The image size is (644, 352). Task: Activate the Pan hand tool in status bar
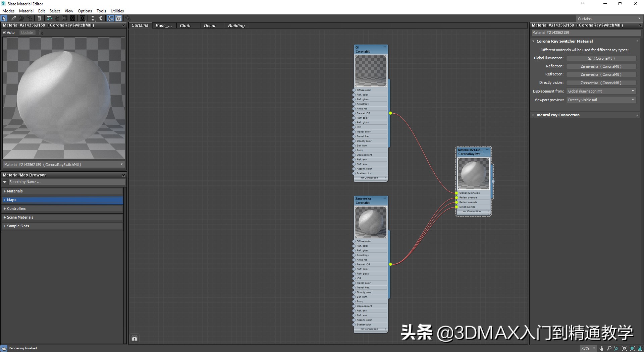click(601, 349)
